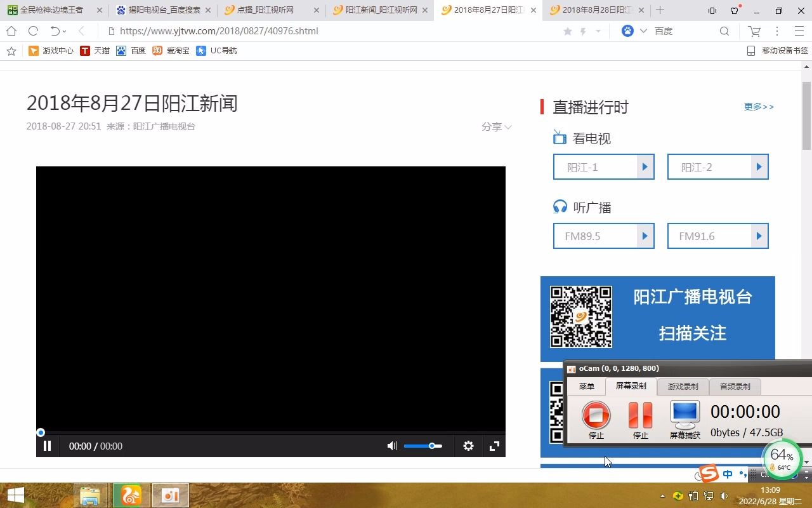The width and height of the screenshot is (812, 508).
Task: Click the undo/back history arrow icon
Action: (55, 31)
